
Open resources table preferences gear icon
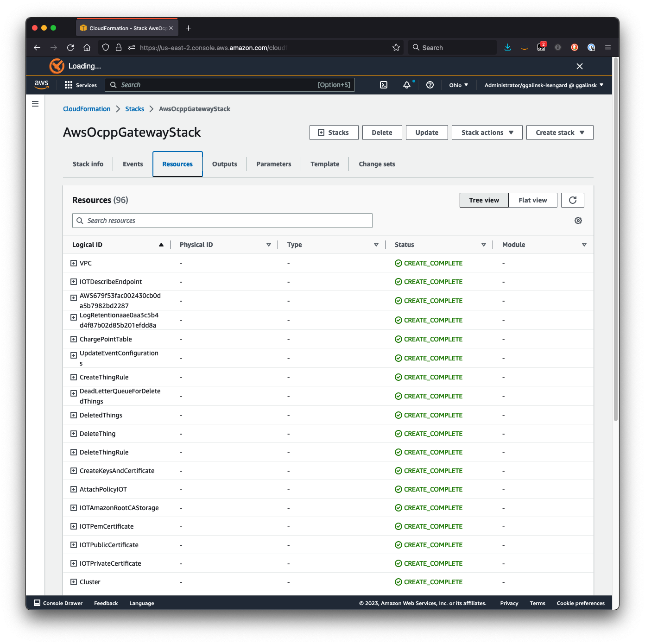coord(578,220)
